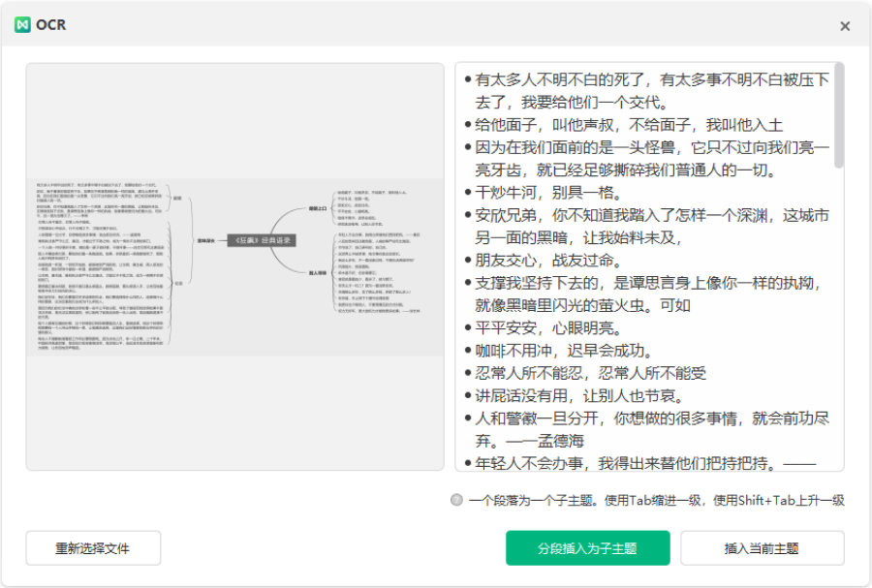Click the line 忍常人所不能忍，忍常人所不能受
The height and width of the screenshot is (588, 872).
[x=591, y=374]
